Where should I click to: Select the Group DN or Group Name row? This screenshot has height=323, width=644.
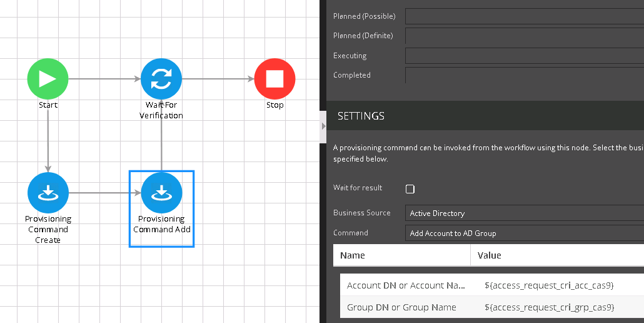tap(401, 307)
